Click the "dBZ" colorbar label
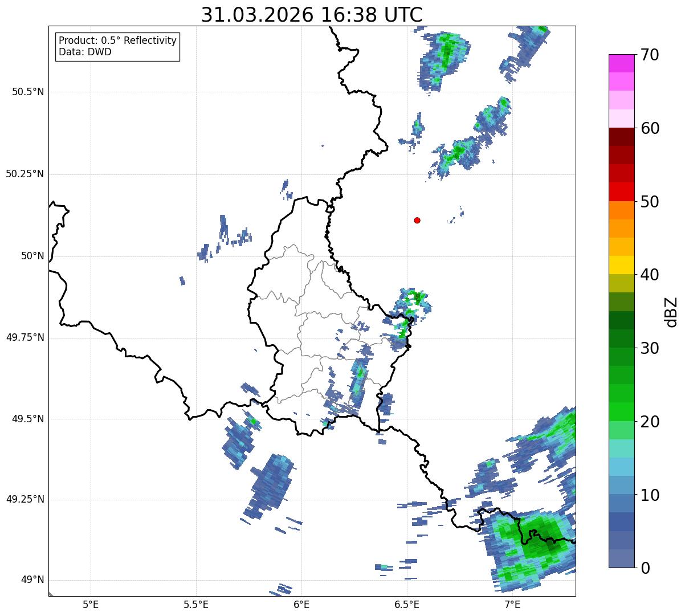 [x=671, y=311]
